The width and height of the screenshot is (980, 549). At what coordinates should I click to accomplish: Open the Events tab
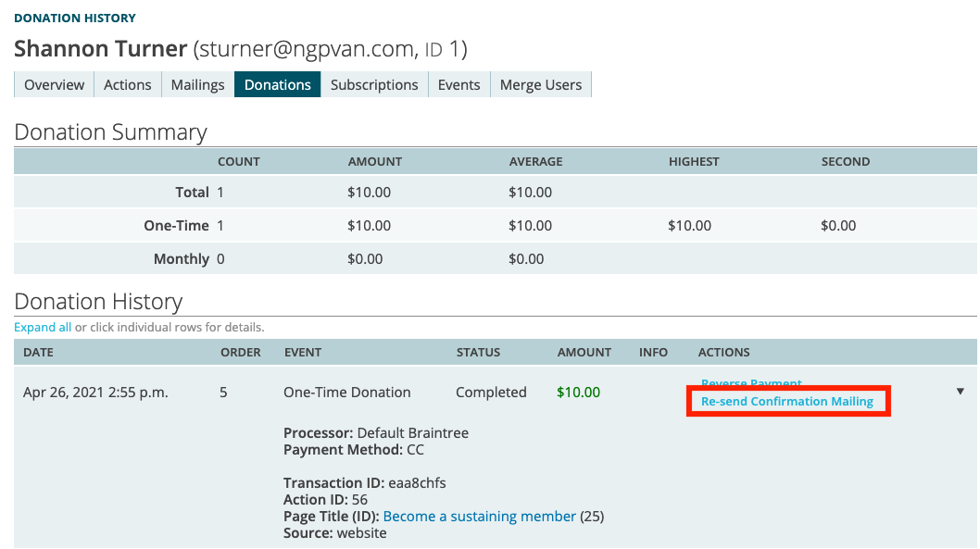[x=459, y=84]
